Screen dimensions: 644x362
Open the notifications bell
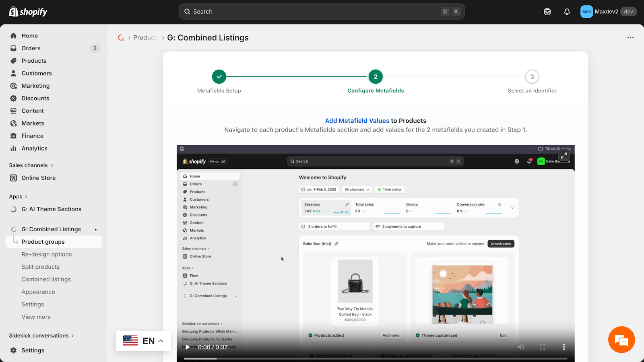[567, 12]
